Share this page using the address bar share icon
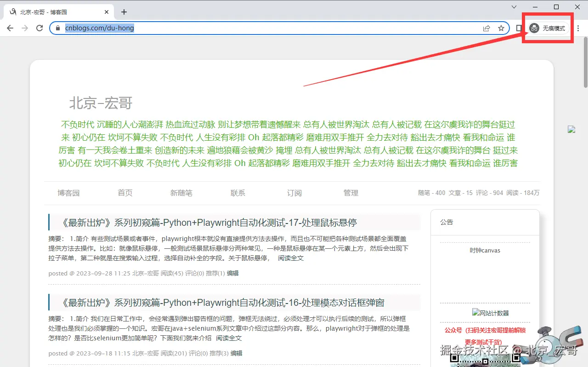Image resolution: width=588 pixels, height=367 pixels. (486, 28)
